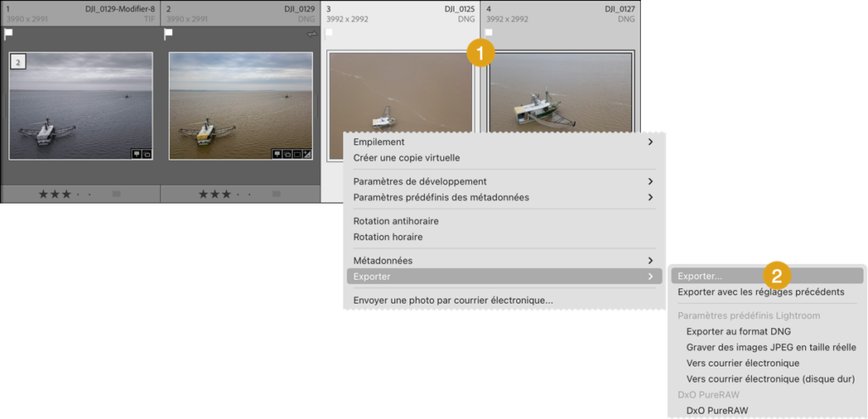The width and height of the screenshot is (868, 419).
Task: Click the DJI_0127 file name label
Action: point(620,9)
